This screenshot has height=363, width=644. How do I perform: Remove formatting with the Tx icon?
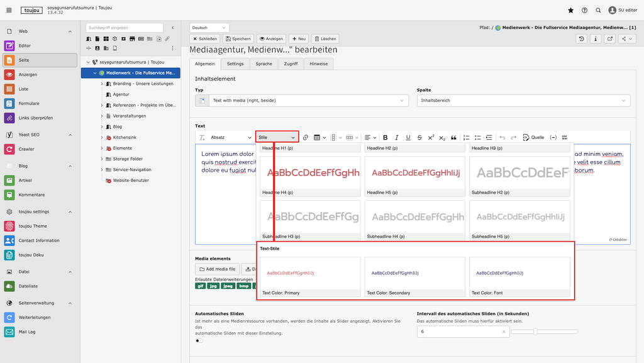(x=202, y=138)
